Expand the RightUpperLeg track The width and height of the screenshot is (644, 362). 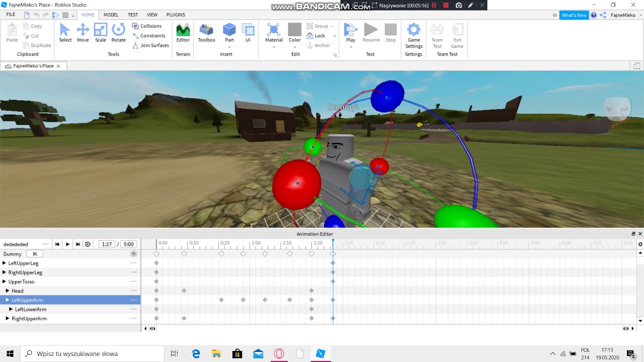click(4, 273)
